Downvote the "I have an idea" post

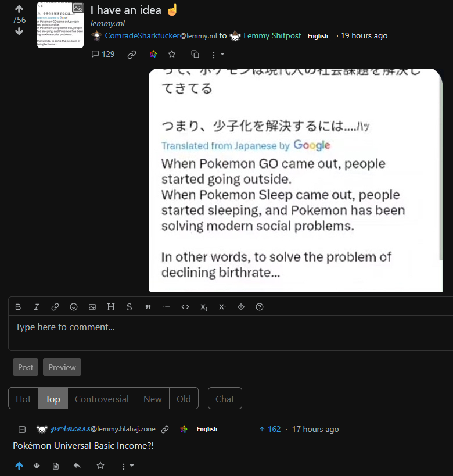point(19,31)
